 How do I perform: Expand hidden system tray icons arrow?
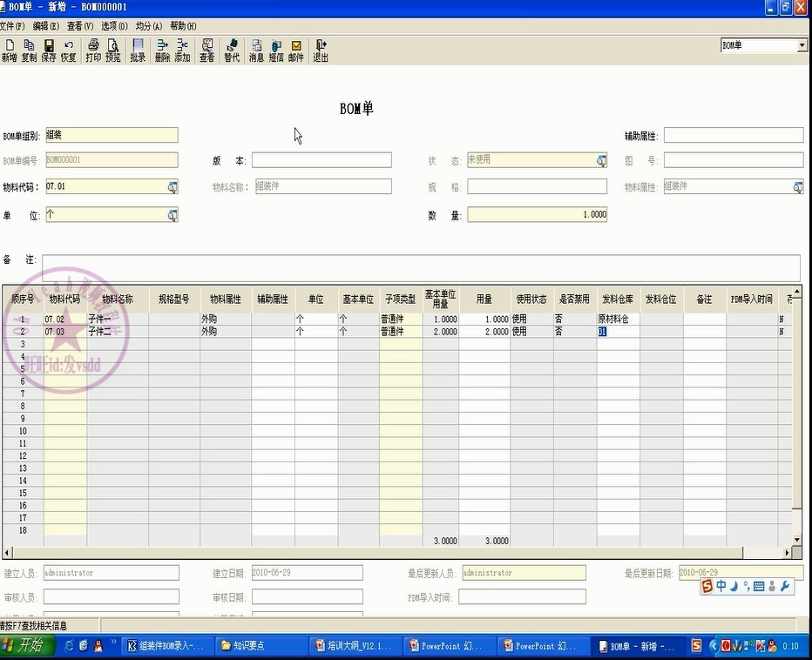tap(714, 645)
